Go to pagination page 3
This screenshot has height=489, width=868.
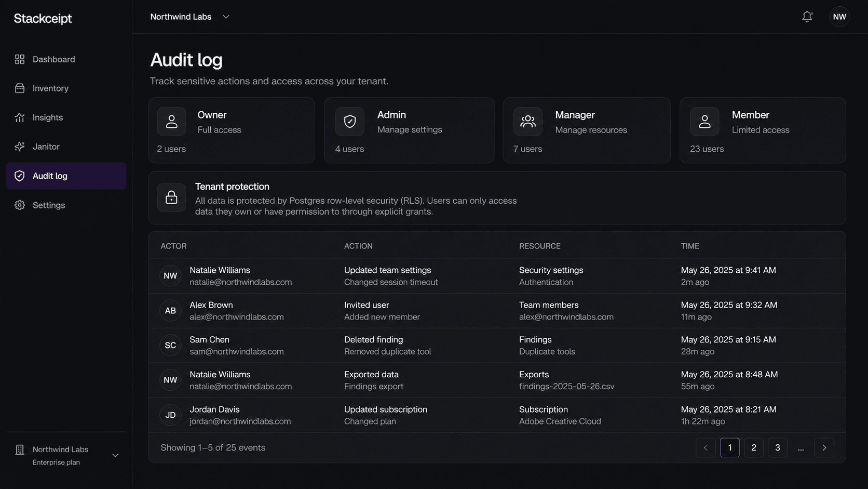[x=778, y=447]
